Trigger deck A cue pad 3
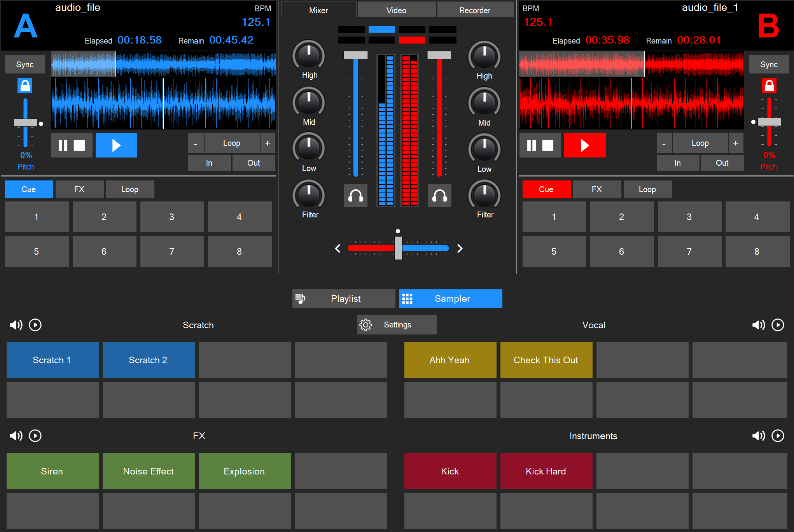The image size is (794, 532). tap(172, 217)
